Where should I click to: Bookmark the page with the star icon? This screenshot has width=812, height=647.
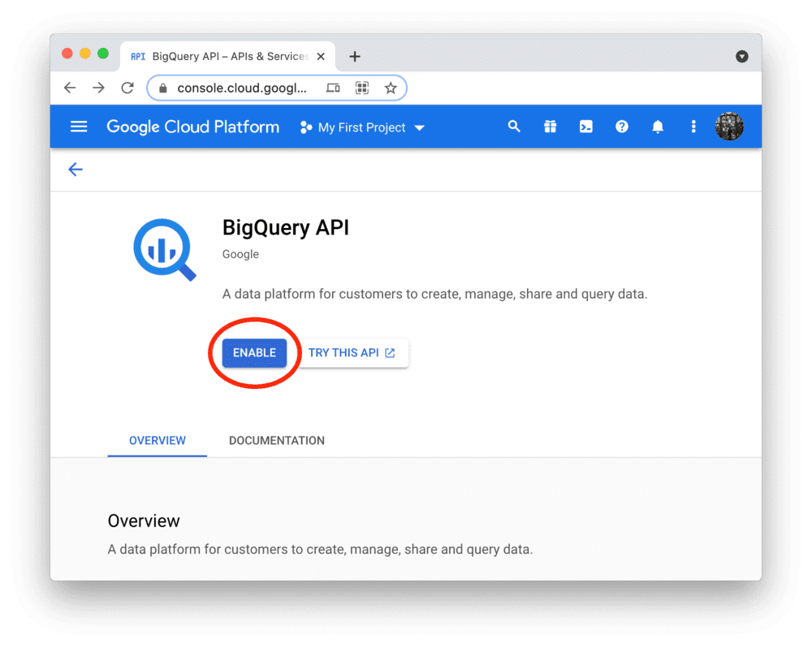point(391,88)
